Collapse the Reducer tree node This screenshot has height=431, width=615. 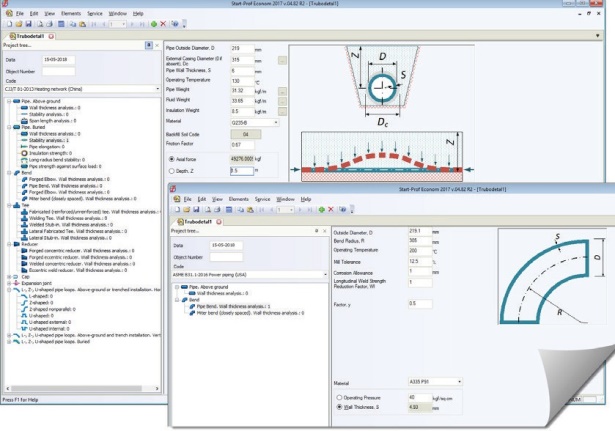[9, 244]
